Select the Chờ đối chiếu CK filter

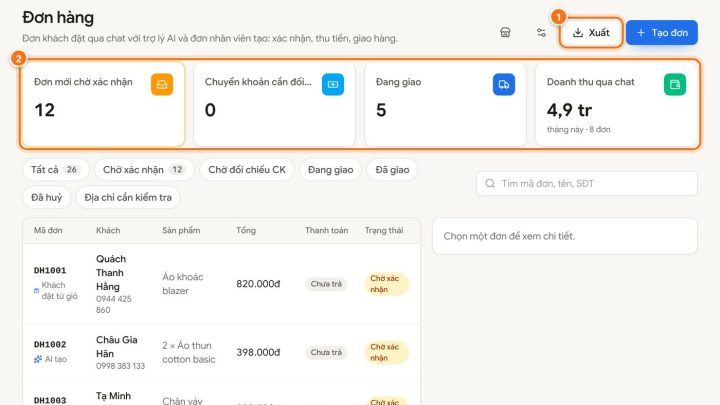click(x=247, y=170)
